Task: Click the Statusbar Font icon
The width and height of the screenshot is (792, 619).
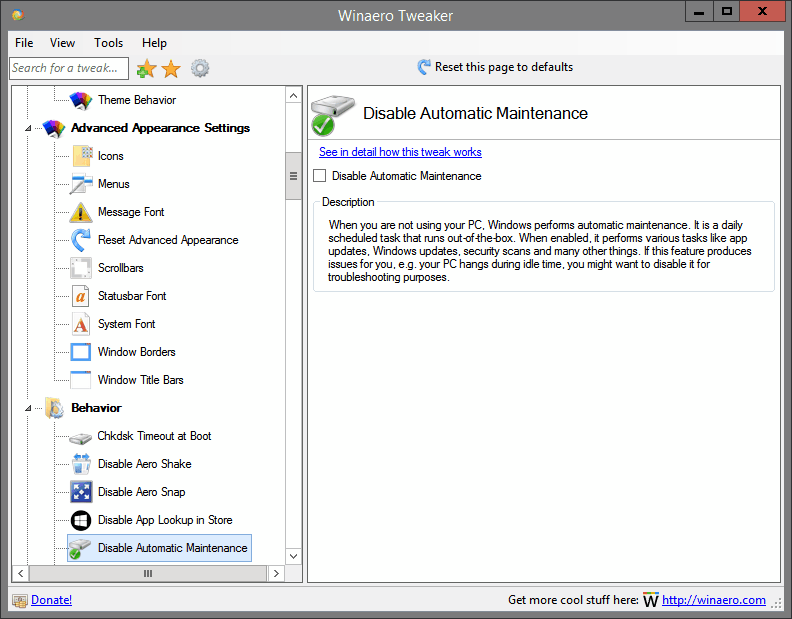Action: click(x=81, y=296)
